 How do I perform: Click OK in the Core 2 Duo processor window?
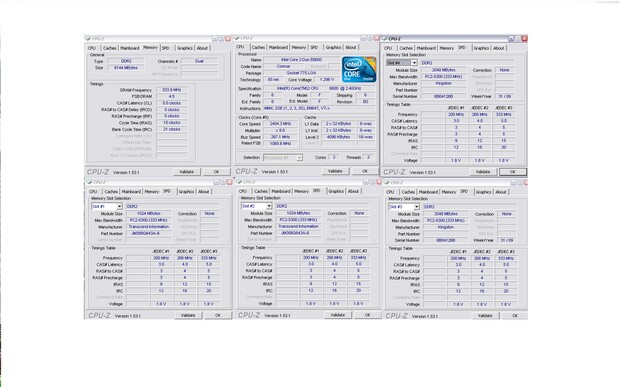tap(365, 171)
